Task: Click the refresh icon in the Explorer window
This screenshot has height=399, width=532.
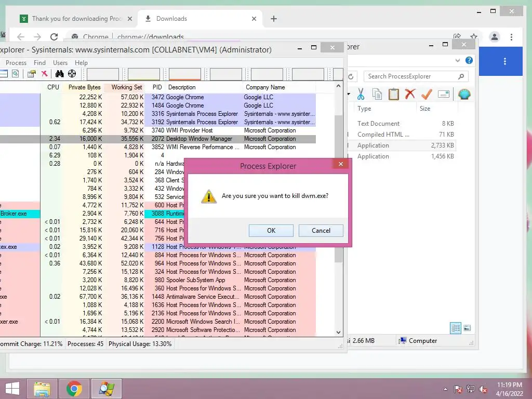Action: click(x=351, y=76)
